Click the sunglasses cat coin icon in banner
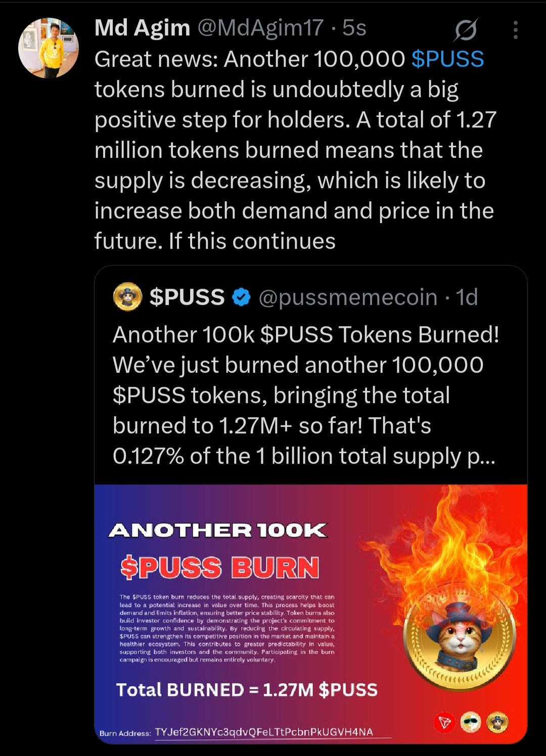 click(x=471, y=723)
